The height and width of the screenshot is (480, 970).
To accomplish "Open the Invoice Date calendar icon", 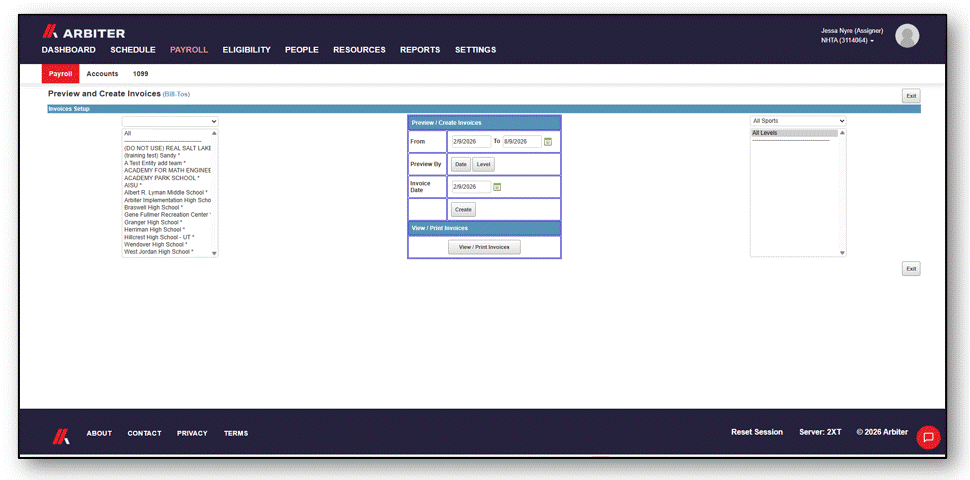I will [x=497, y=187].
